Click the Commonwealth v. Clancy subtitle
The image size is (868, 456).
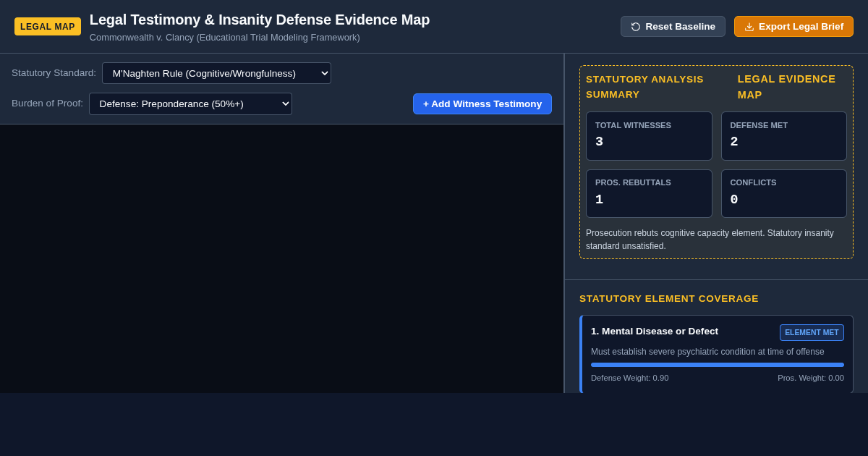tap(225, 38)
